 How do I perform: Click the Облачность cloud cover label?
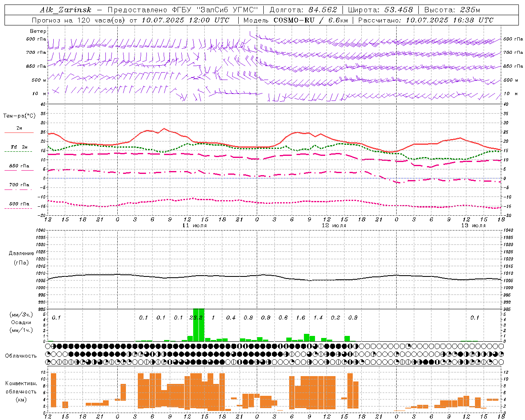point(21,356)
